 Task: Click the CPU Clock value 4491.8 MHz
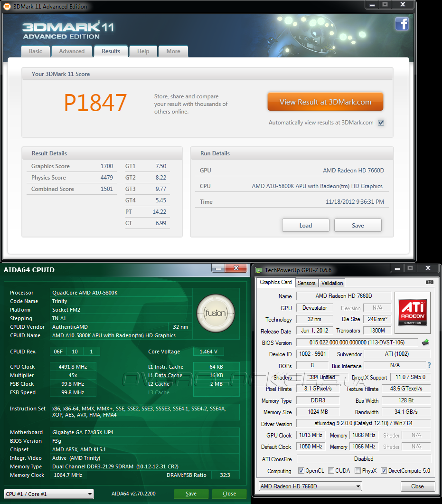point(73,367)
